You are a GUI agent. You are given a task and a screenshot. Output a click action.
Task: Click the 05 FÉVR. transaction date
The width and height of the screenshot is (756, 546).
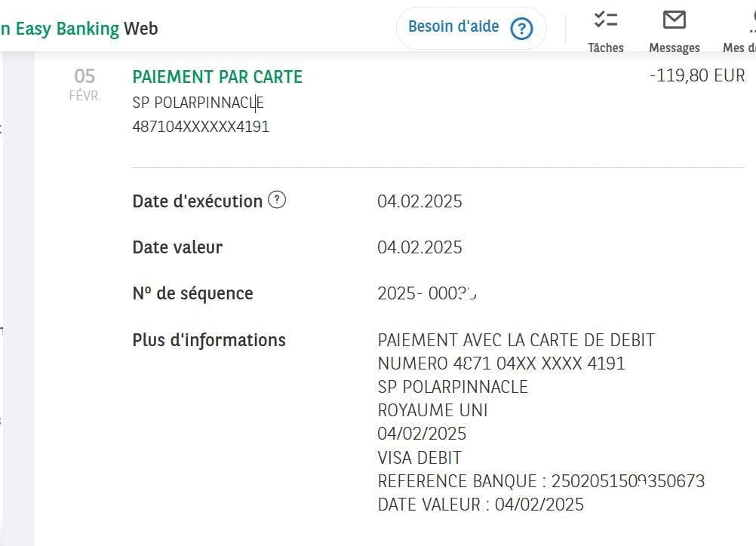click(85, 84)
